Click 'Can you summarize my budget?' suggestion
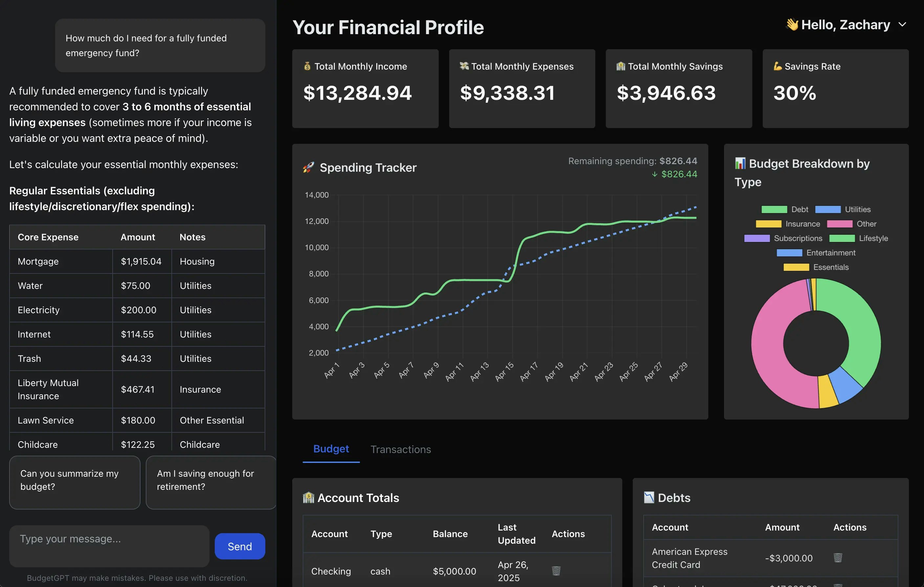This screenshot has height=587, width=924. click(75, 482)
